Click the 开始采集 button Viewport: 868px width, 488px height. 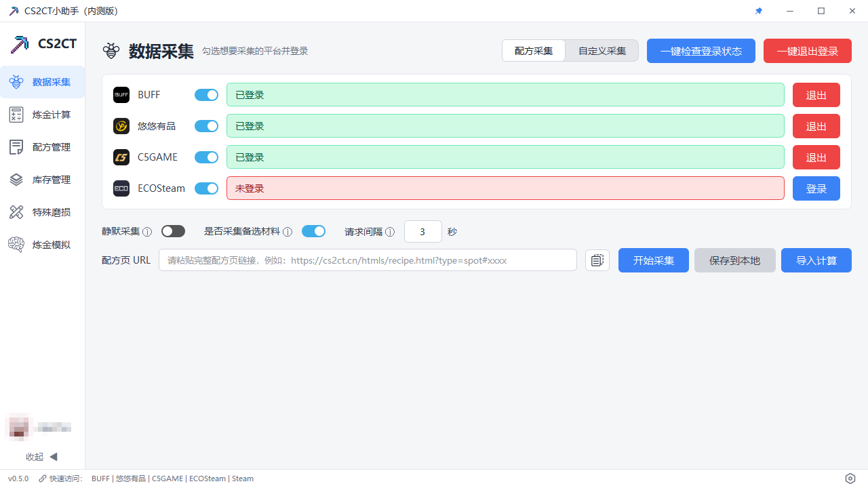pyautogui.click(x=654, y=260)
